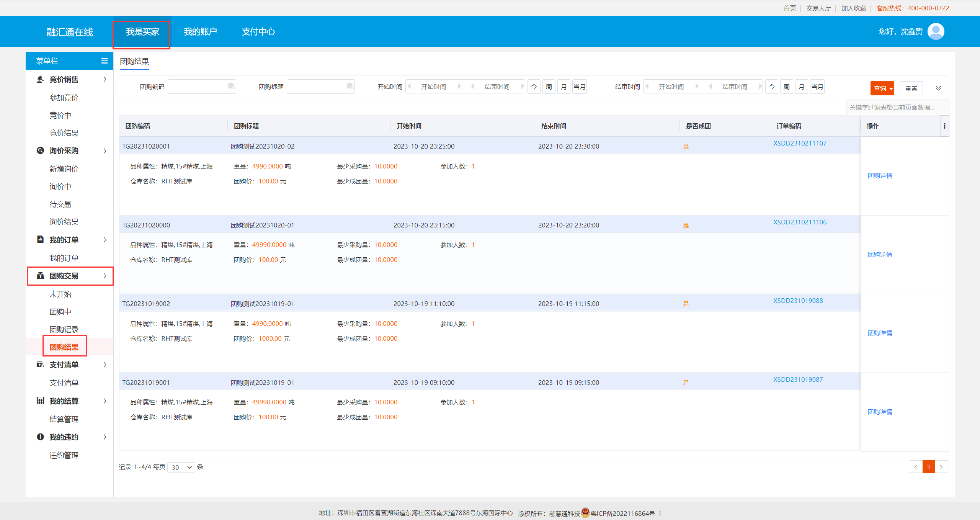Click the hamburger icon in 菜单栏 header
Image resolution: width=980 pixels, height=520 pixels.
(x=104, y=61)
